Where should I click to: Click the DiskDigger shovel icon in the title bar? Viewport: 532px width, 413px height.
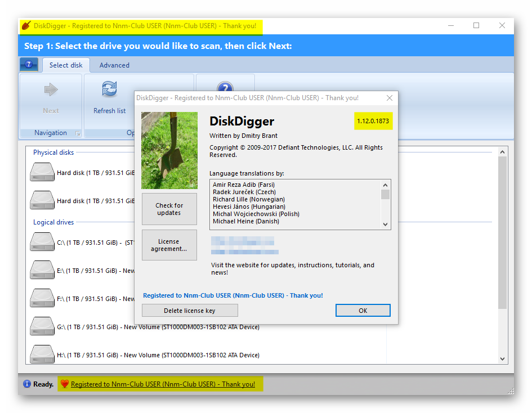[x=26, y=25]
